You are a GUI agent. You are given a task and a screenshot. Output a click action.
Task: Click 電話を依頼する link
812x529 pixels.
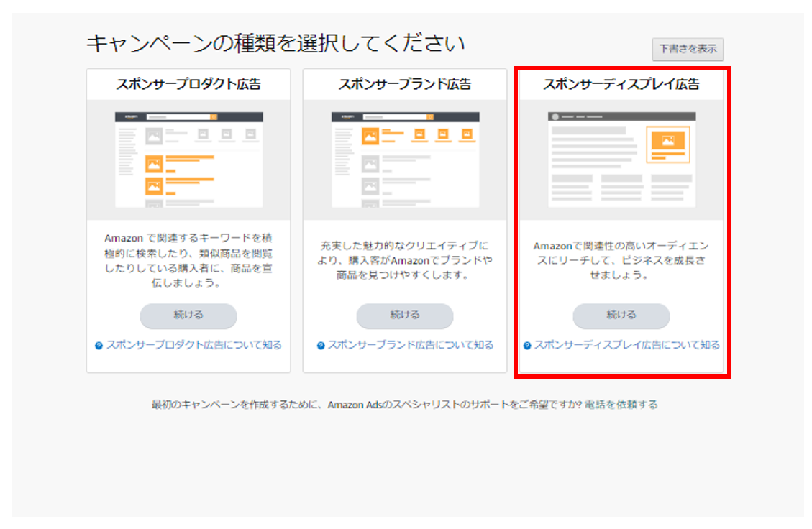(x=621, y=404)
